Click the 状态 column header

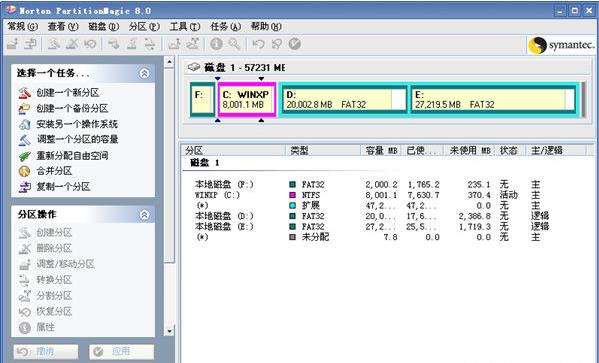point(510,151)
